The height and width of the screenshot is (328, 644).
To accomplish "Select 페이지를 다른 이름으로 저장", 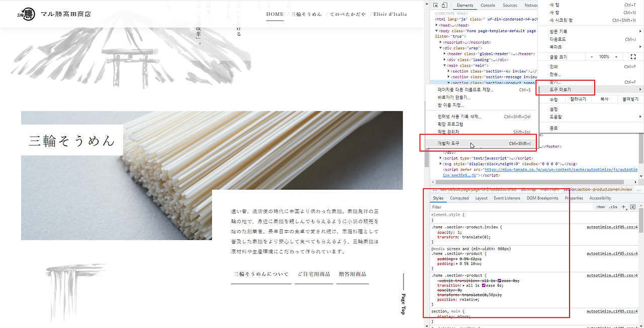I will coord(481,90).
